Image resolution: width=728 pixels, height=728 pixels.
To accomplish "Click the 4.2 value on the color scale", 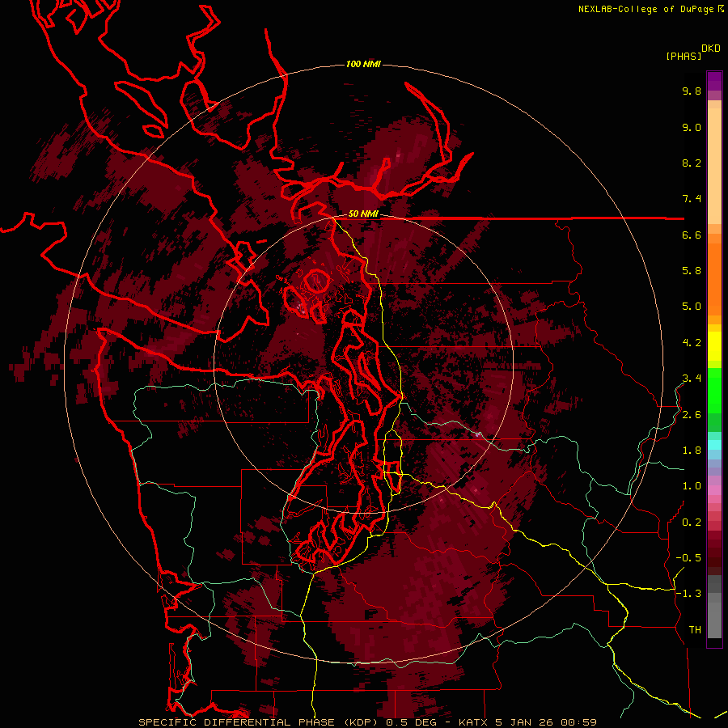I will click(692, 343).
